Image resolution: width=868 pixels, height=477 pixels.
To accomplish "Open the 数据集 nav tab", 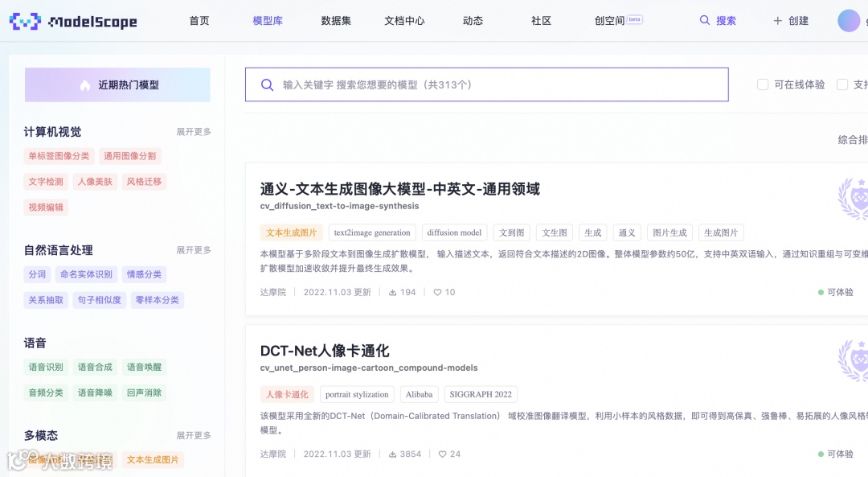I will 336,20.
